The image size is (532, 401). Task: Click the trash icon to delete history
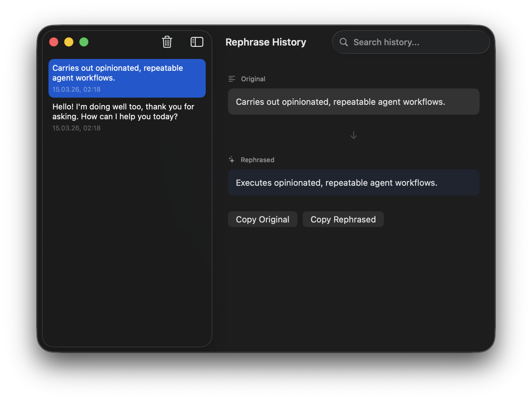(x=167, y=42)
